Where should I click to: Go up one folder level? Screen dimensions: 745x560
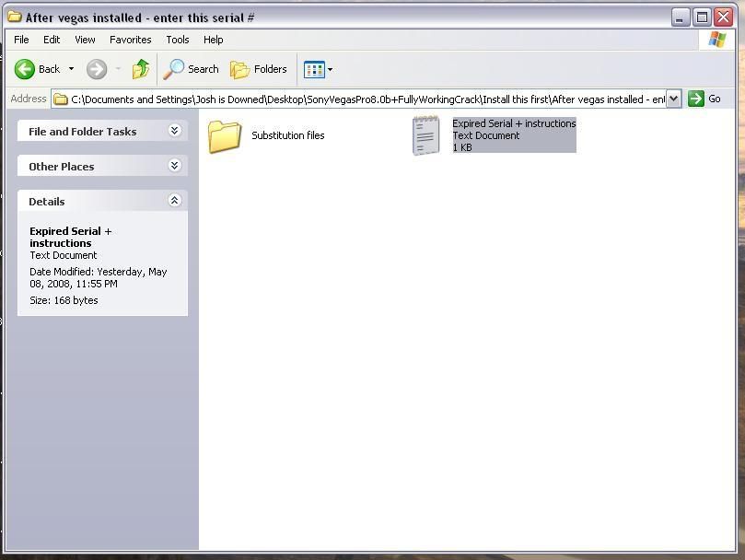click(141, 69)
